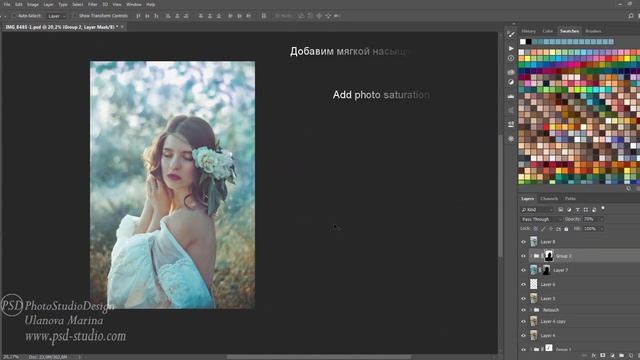Open the Adjustments half-circle panel icon

point(511,82)
